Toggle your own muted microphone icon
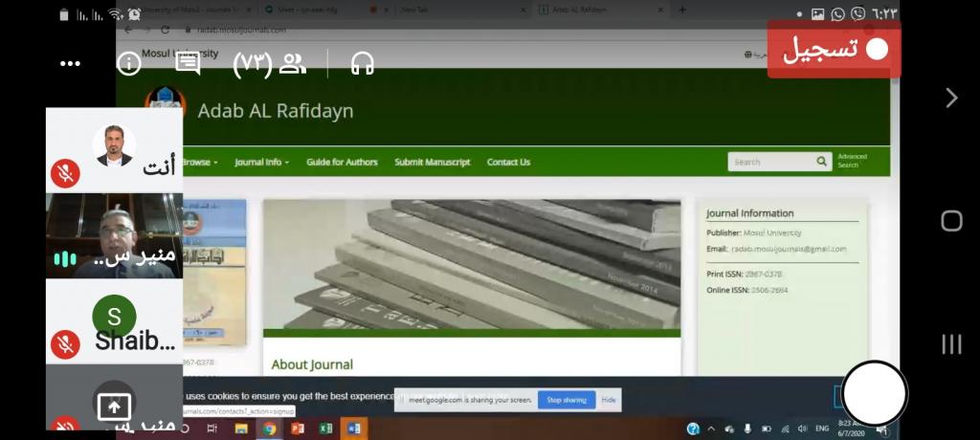The width and height of the screenshot is (980, 440). [x=65, y=174]
